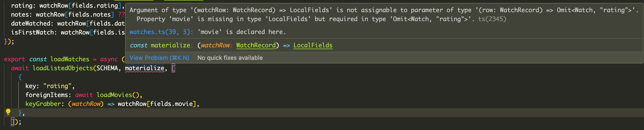This screenshot has width=644, height=130.
Task: Click the WatchRecord type link in signature
Action: (256, 45)
